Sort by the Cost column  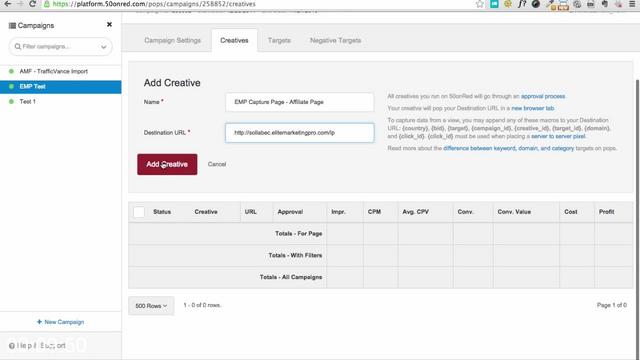click(x=571, y=212)
